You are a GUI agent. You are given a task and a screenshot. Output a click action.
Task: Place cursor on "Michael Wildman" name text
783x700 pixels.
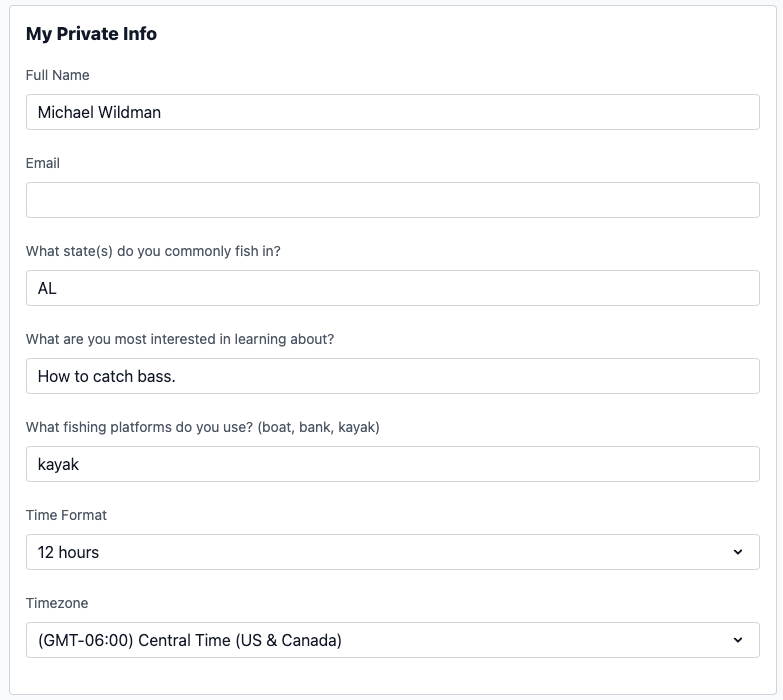pos(99,112)
